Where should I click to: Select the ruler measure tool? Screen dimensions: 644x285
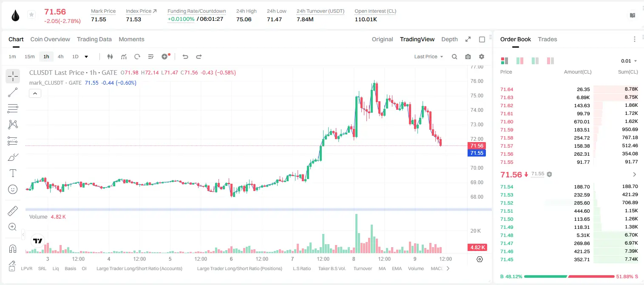[x=13, y=211]
